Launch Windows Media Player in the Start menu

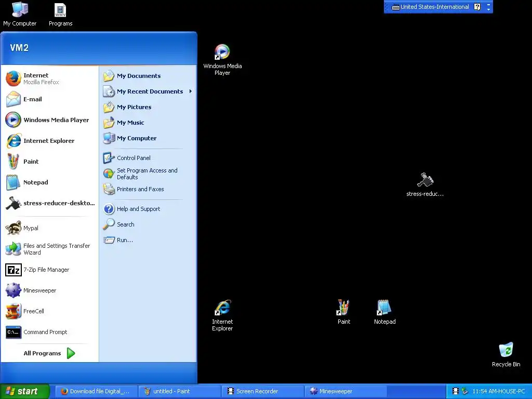49,120
